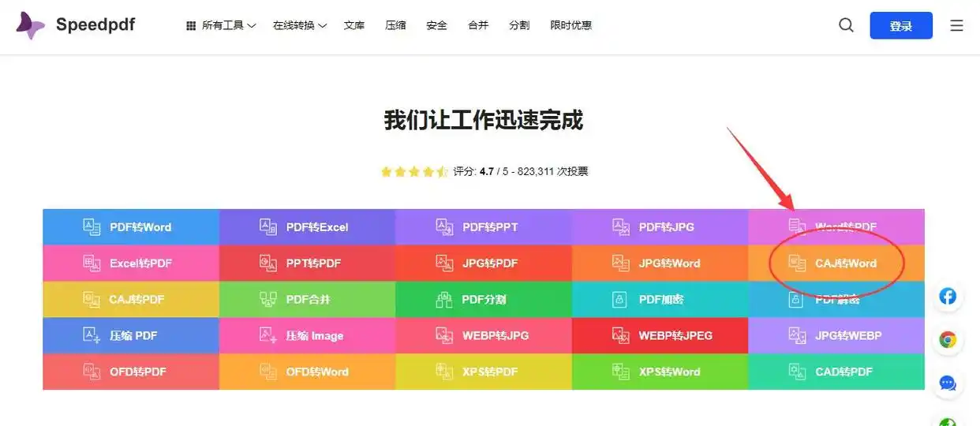
Task: Click the JPG转WEBP tile icon
Action: tap(798, 335)
